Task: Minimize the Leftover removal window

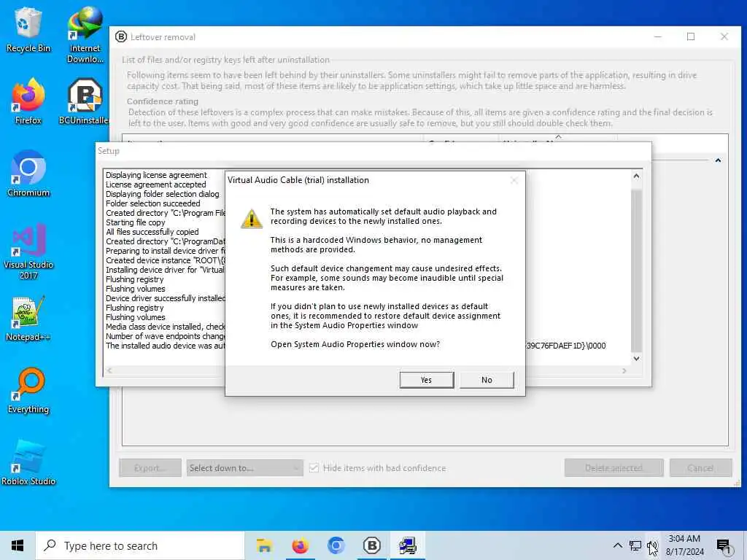Action: (658, 36)
